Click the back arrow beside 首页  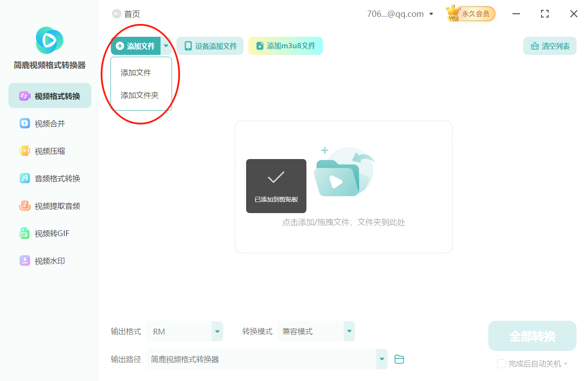pyautogui.click(x=115, y=14)
